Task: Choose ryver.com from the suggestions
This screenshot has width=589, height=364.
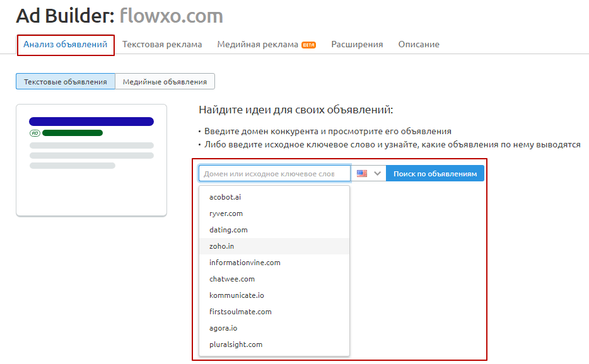Action: [x=274, y=213]
